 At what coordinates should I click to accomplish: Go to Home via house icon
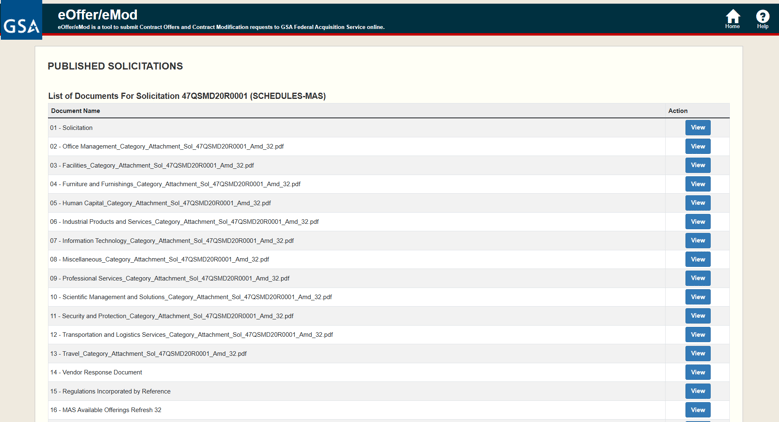(x=732, y=19)
